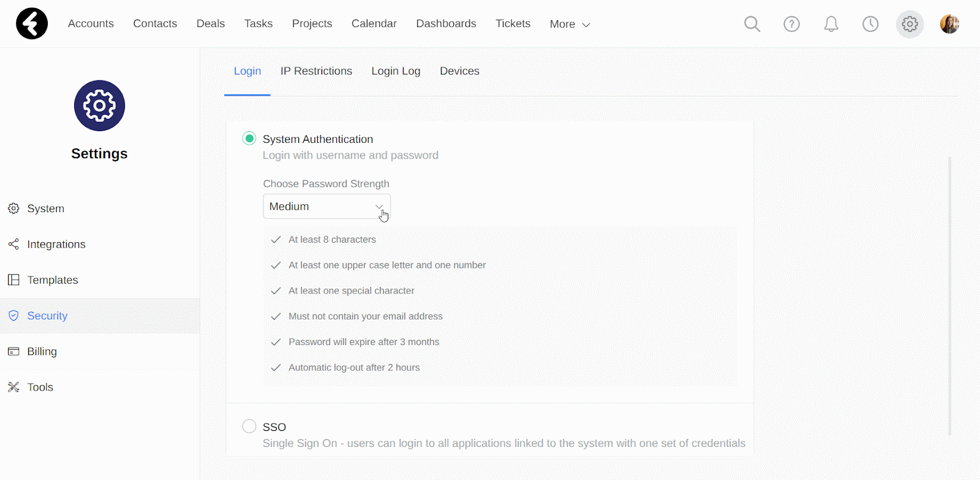The image size is (980, 480).
Task: Open Templates settings in sidebar
Action: point(100,280)
